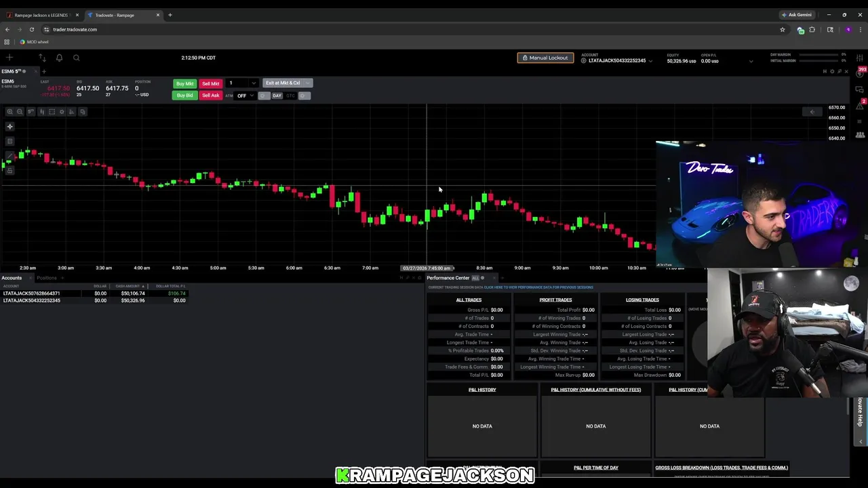
Task: Click the Manual Lockout button
Action: click(545, 58)
